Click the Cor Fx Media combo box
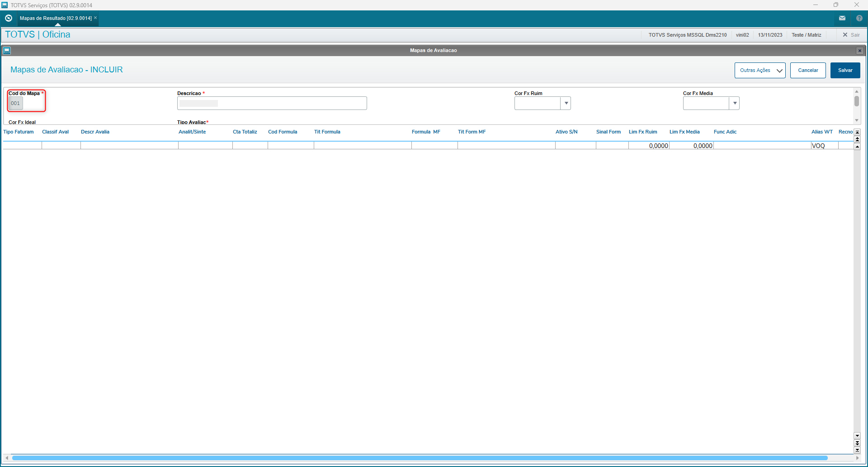 point(711,103)
